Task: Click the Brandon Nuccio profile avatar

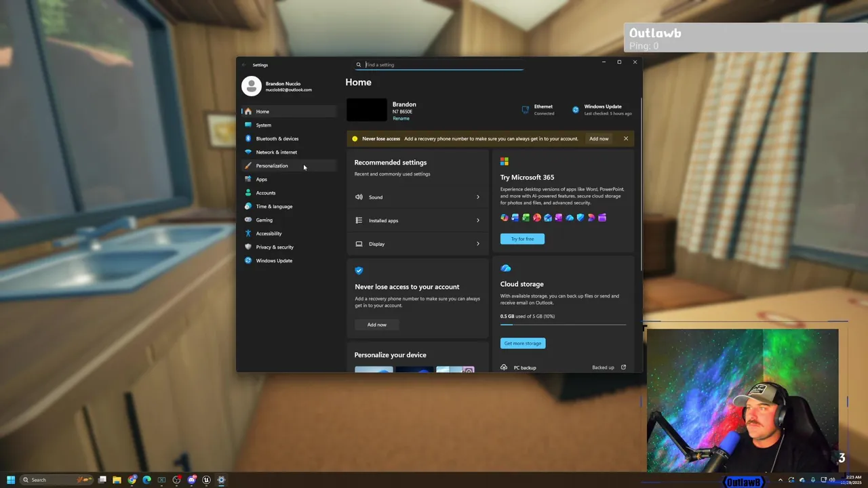Action: coord(251,86)
